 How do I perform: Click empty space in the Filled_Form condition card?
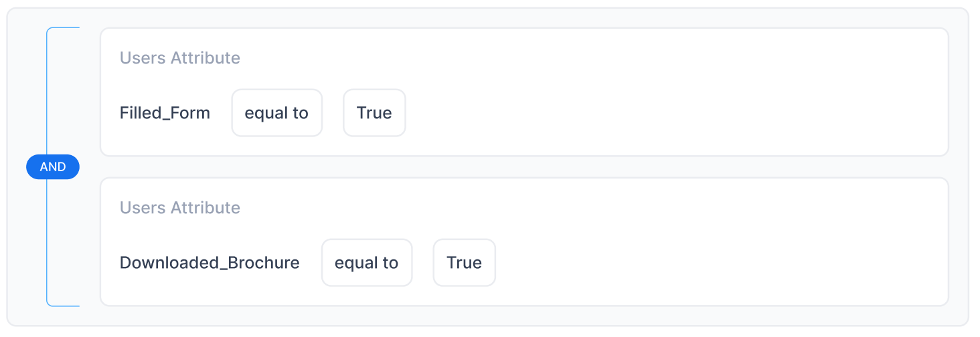pos(669,94)
